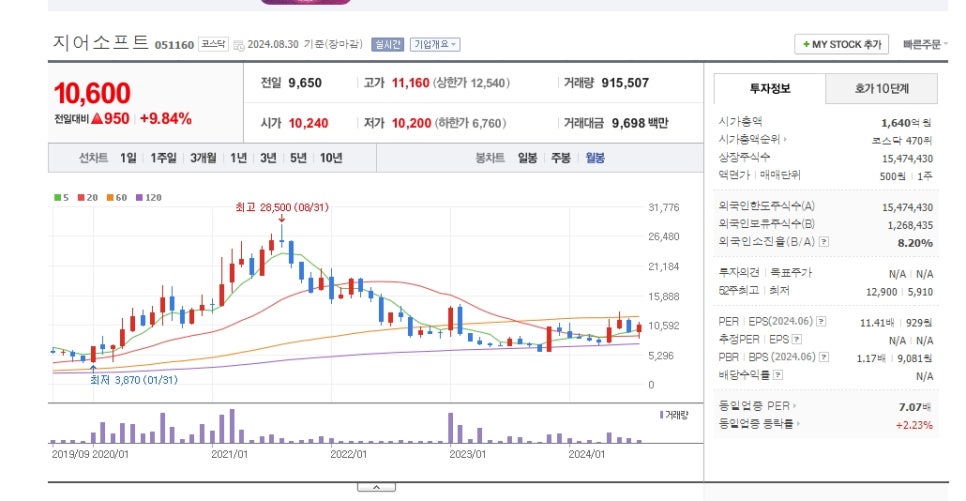
Task: Click the purple 120-period moving average legend
Action: coord(148,197)
